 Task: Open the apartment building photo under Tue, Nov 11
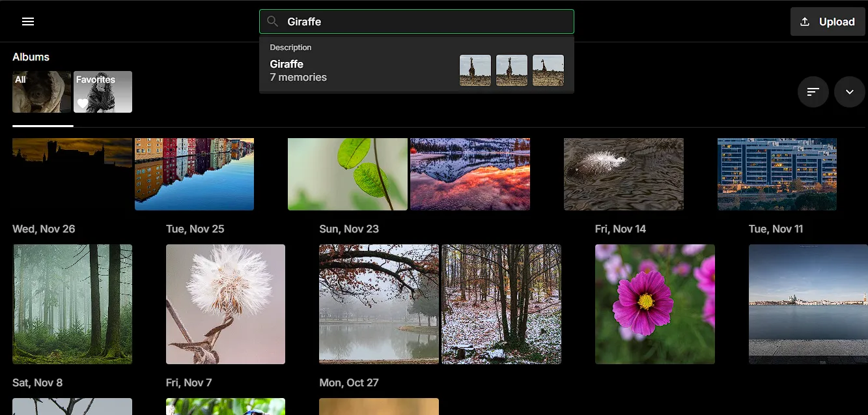(776, 173)
